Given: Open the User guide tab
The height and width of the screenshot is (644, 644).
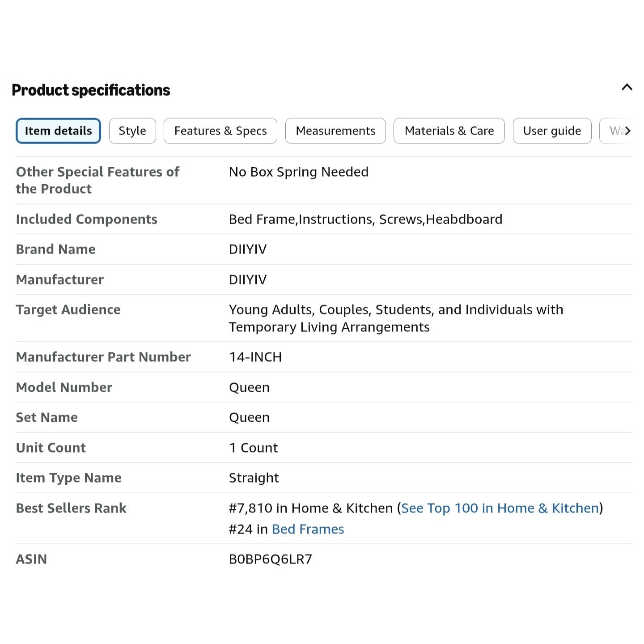Looking at the screenshot, I should (x=552, y=131).
